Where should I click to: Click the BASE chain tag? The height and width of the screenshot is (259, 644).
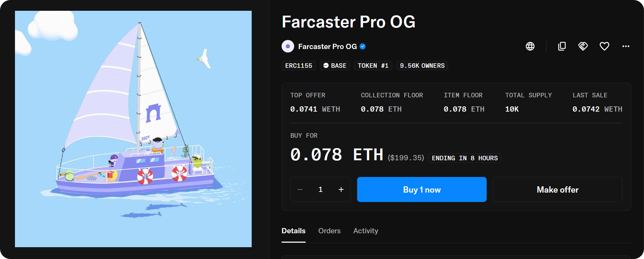(335, 66)
